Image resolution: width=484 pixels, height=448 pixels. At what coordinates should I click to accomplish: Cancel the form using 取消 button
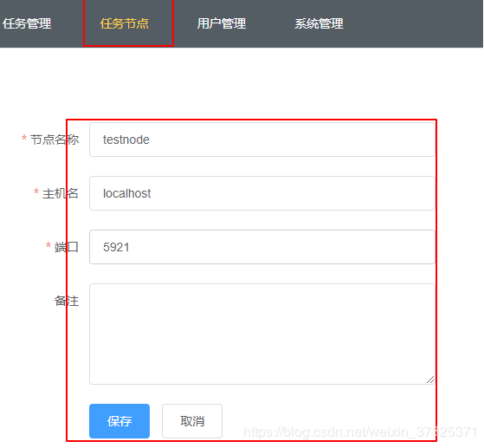pos(192,421)
